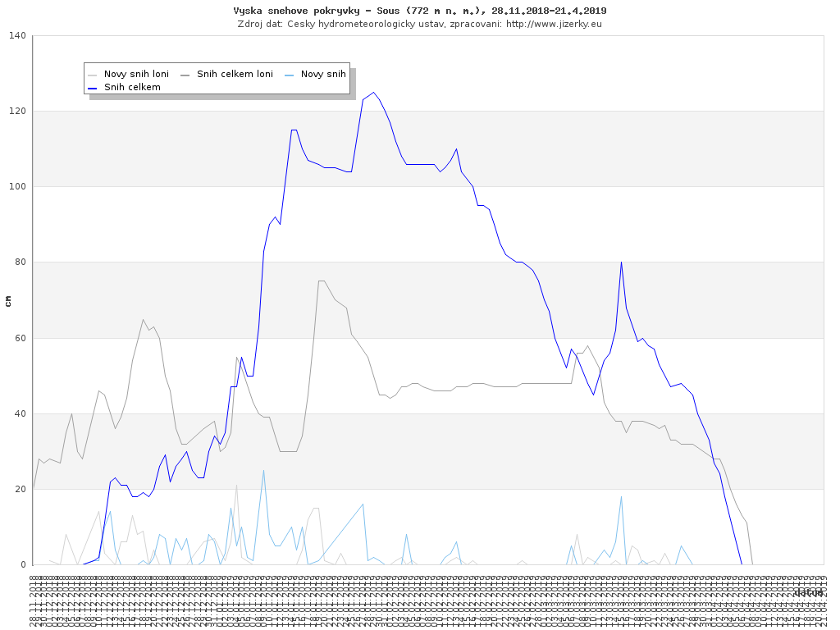Click the light blue Novy snih legend swatch

point(290,74)
